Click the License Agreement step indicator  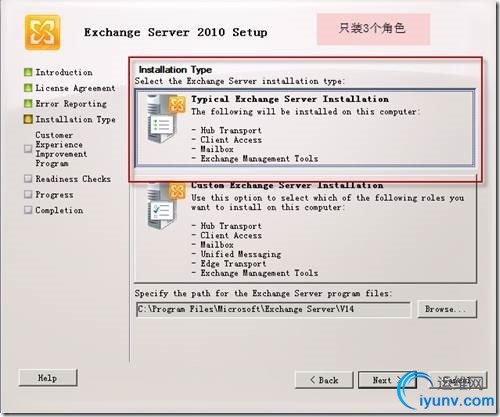pyautogui.click(x=28, y=88)
